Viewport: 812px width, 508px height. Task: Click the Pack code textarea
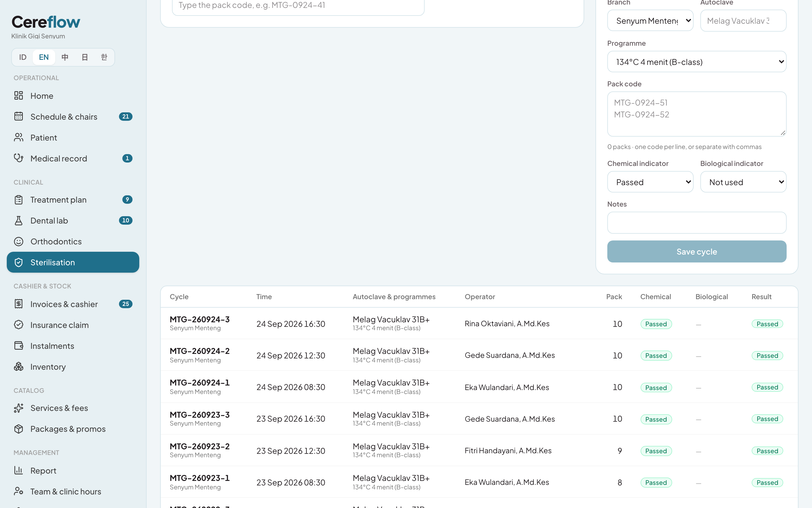point(697,114)
